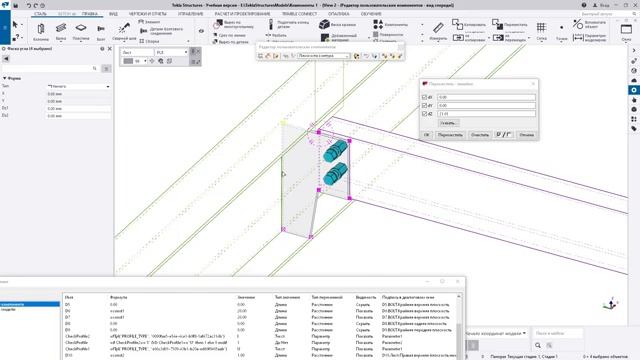Collapse the Форма section expander
This screenshot has width=640, height=360.
4,78
